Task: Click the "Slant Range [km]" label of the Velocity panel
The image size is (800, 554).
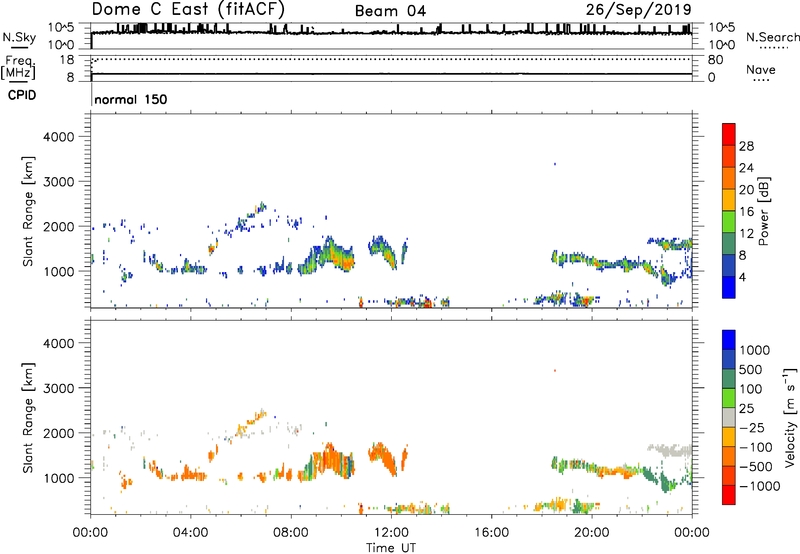Action: tap(28, 417)
